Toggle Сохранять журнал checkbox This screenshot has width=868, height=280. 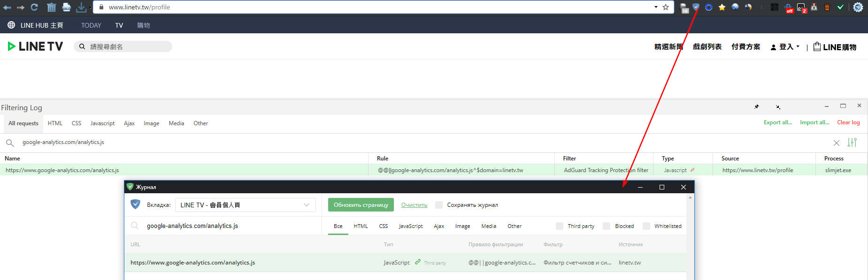(439, 205)
